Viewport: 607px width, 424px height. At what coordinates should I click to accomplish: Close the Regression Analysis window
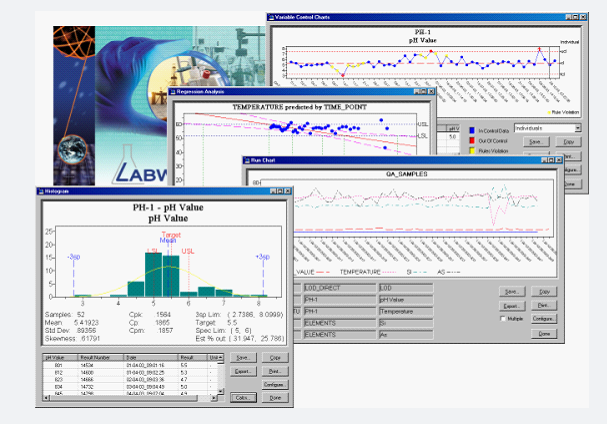(431, 91)
